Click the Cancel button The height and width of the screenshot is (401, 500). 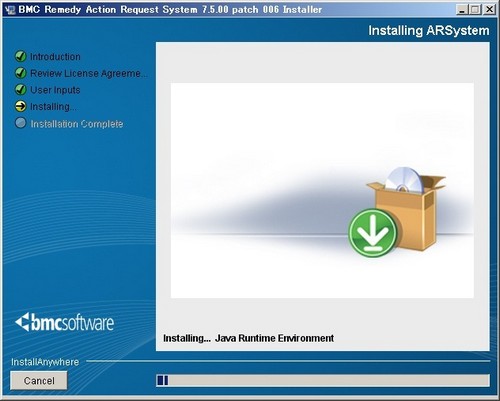39,380
